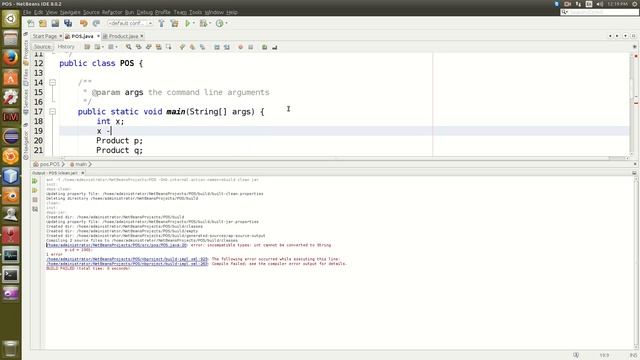Open the Tools menu
The height and width of the screenshot is (360, 640).
tap(196, 12)
